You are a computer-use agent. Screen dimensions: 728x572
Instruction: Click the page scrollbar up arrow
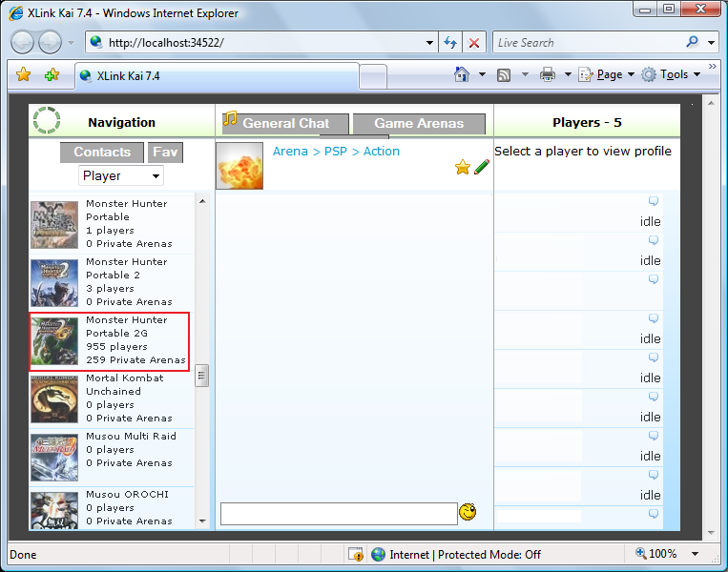[x=711, y=103]
